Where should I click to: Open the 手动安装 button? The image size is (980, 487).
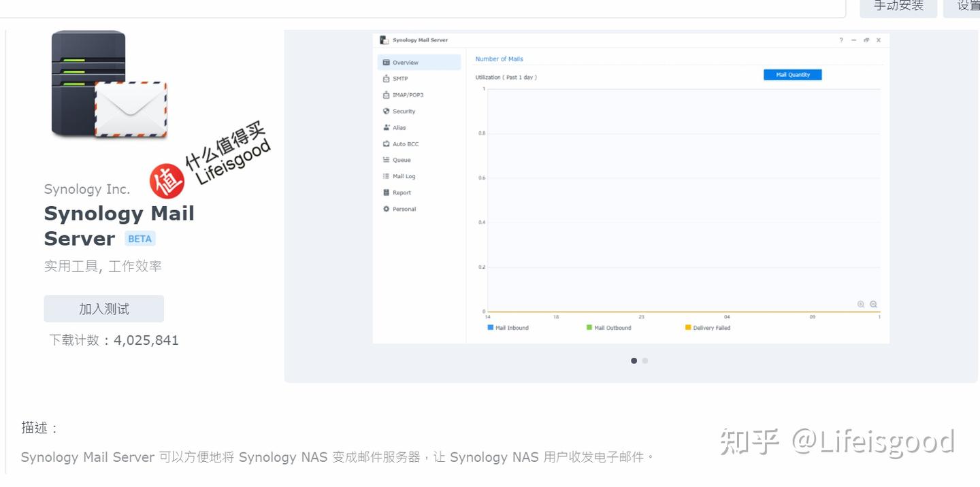pos(898,7)
